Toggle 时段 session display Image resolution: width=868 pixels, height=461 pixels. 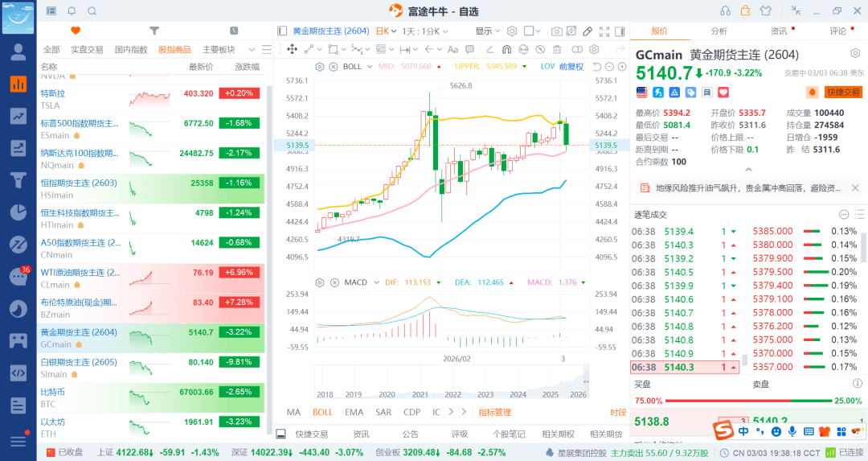[x=618, y=412]
